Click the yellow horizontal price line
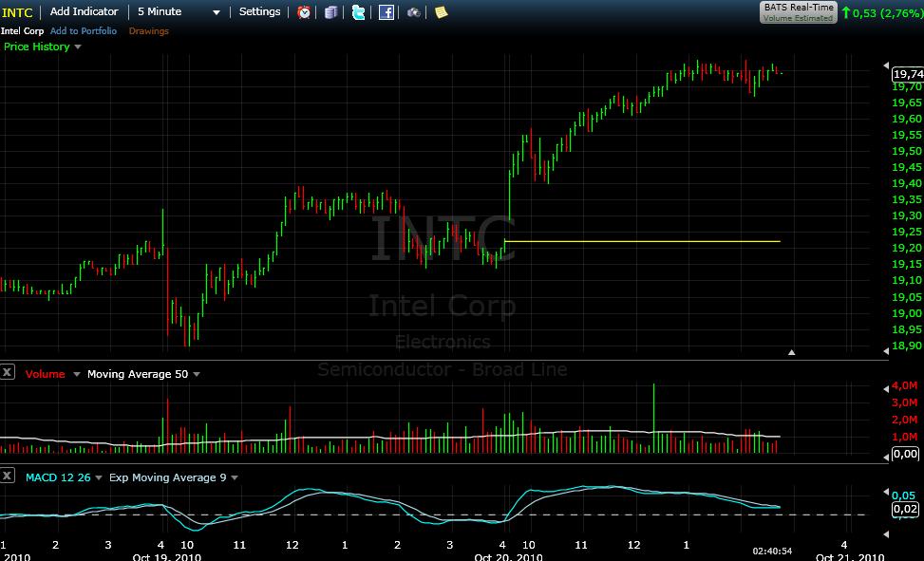Viewport: 924px width, 561px height. pos(642,241)
